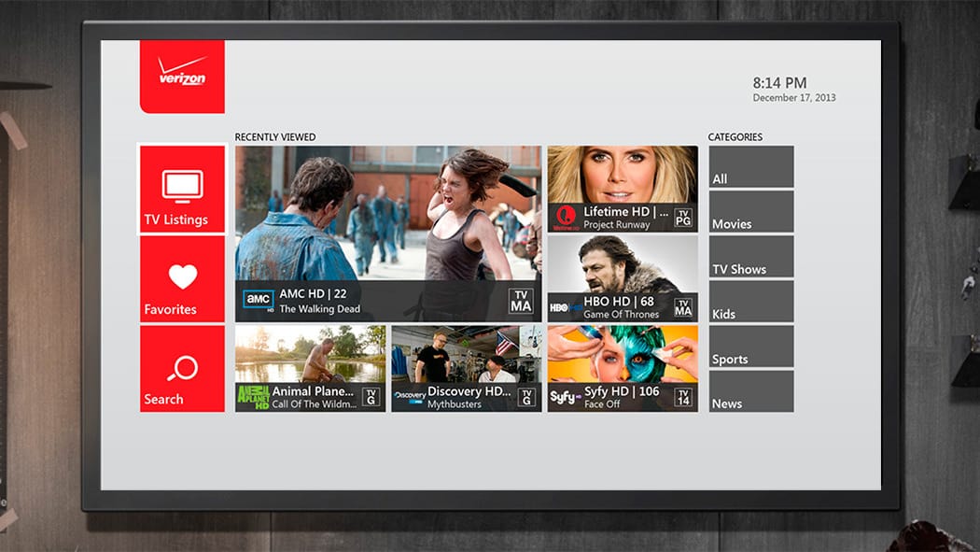Select the News category
This screenshot has width=980, height=552.
tap(751, 391)
